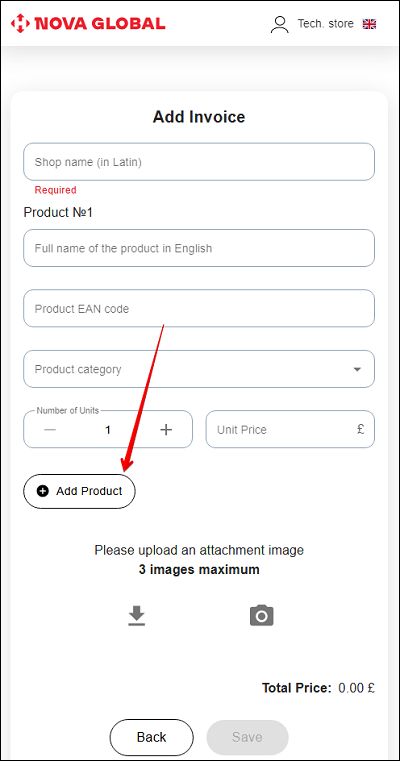Click the plus icon in Add Product

43,491
